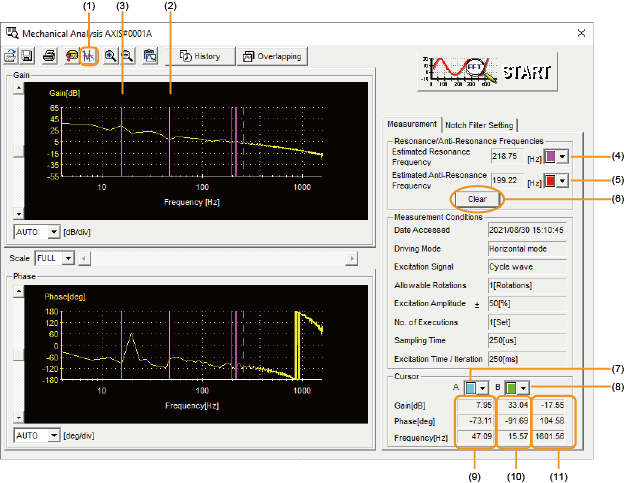Click the icon left of the cursor icon
Image resolution: width=624 pixels, height=483 pixels.
(72, 56)
